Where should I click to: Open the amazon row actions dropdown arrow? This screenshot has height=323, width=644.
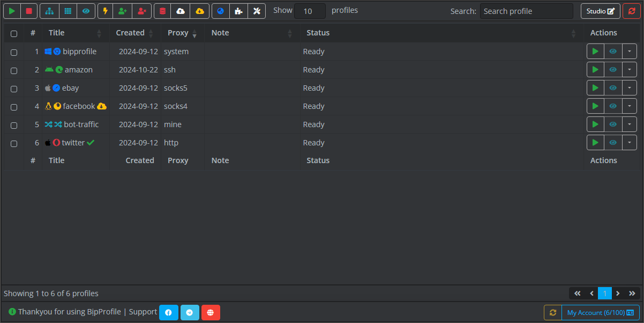point(630,70)
